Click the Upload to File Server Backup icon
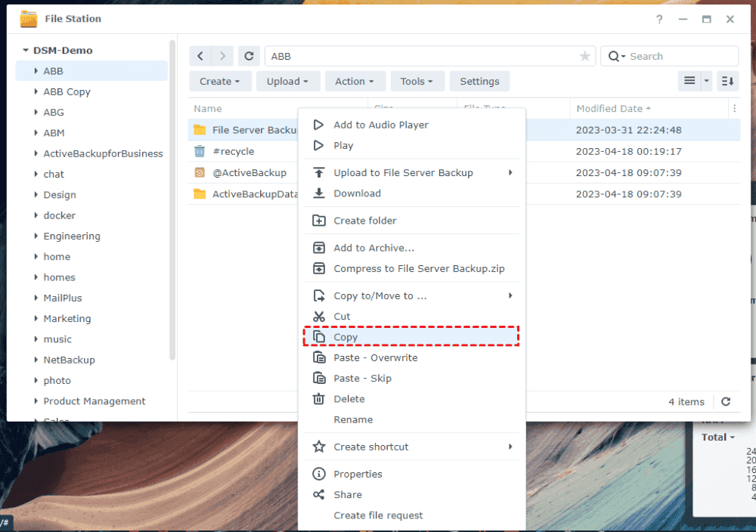The height and width of the screenshot is (532, 756). click(319, 172)
